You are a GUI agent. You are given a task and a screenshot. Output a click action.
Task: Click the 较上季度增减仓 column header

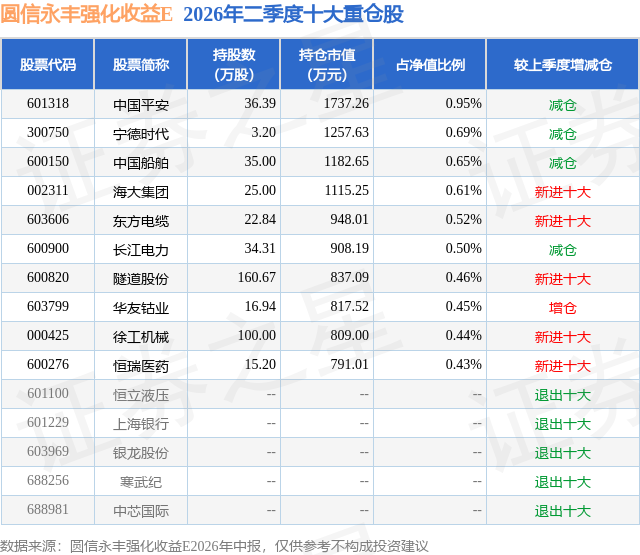coord(562,64)
